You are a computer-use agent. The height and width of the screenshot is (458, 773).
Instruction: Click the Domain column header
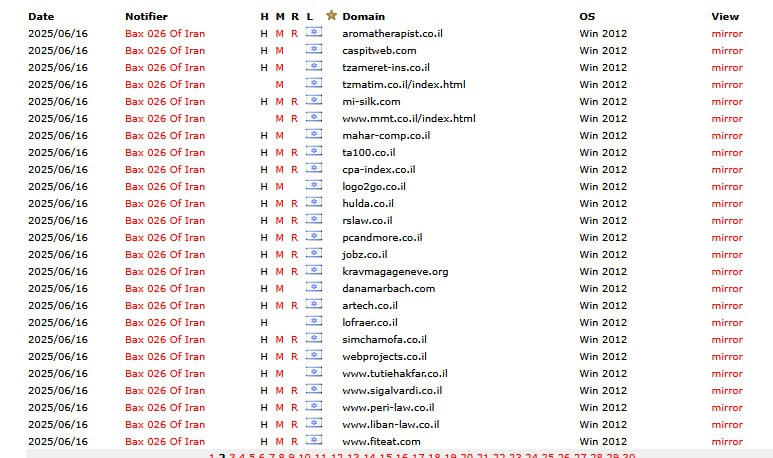[363, 16]
